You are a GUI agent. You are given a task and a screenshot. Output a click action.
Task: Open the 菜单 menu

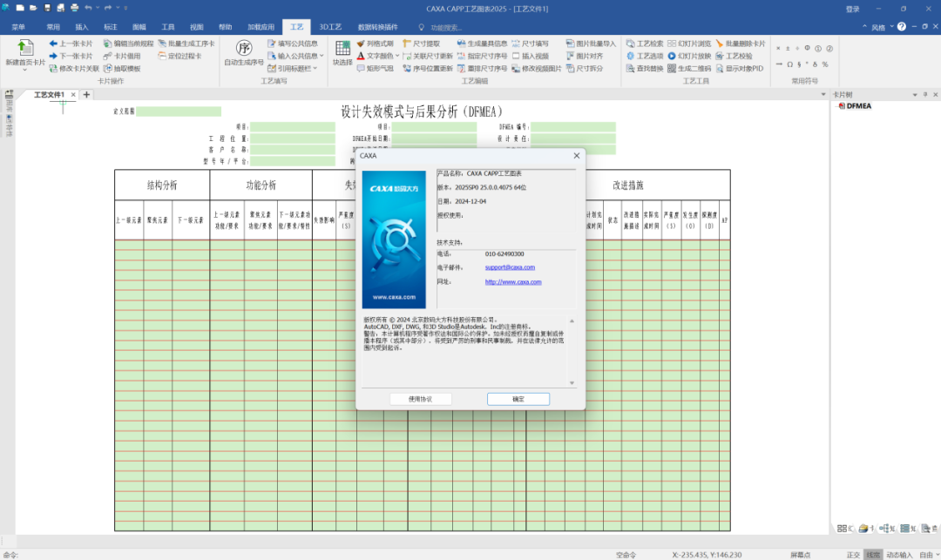(18, 27)
